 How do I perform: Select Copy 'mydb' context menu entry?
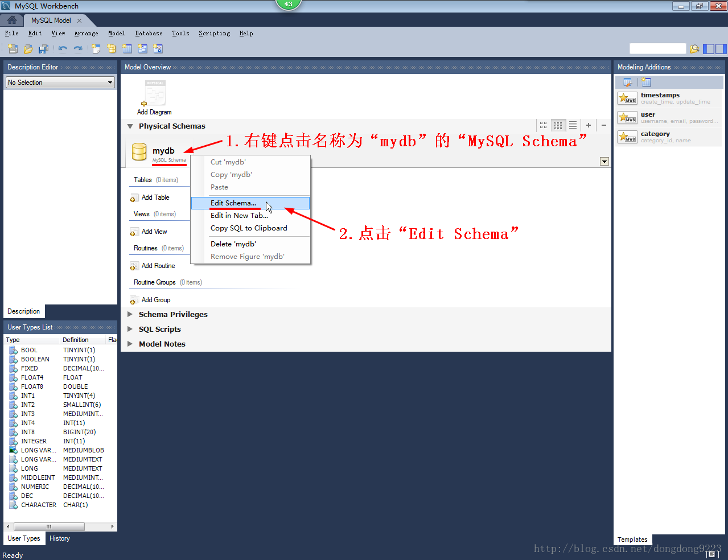pos(250,175)
